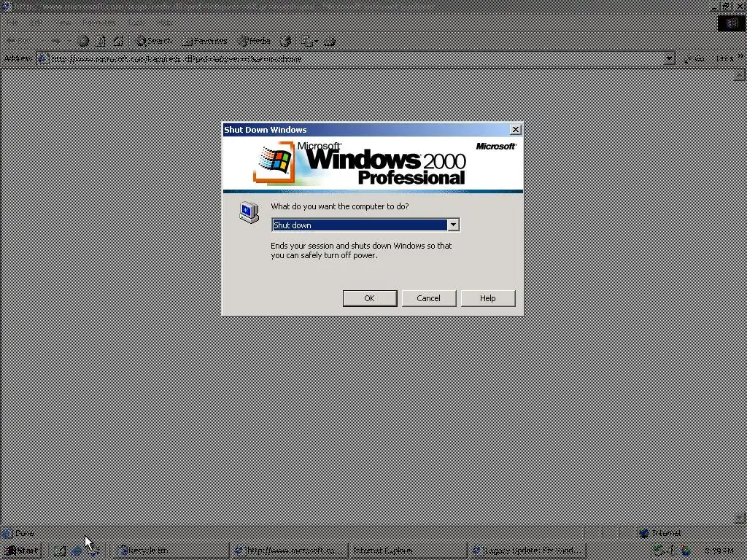Click vertical scrollbar up arrow in IE
747x560 pixels.
[739, 75]
